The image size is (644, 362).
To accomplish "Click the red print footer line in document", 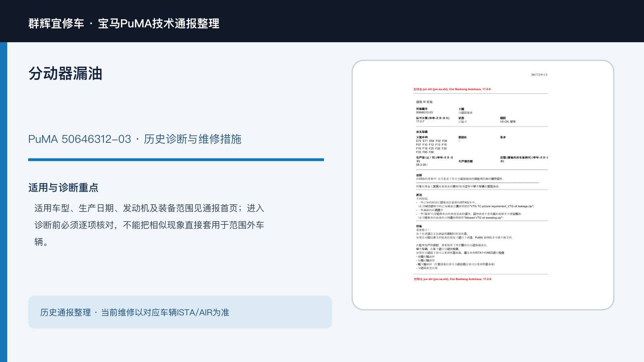I will coord(452,279).
